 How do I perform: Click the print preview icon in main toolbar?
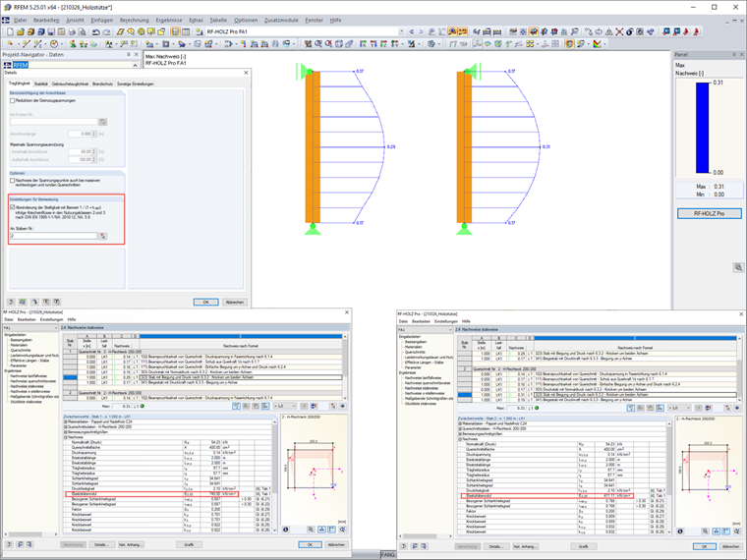coord(82,31)
